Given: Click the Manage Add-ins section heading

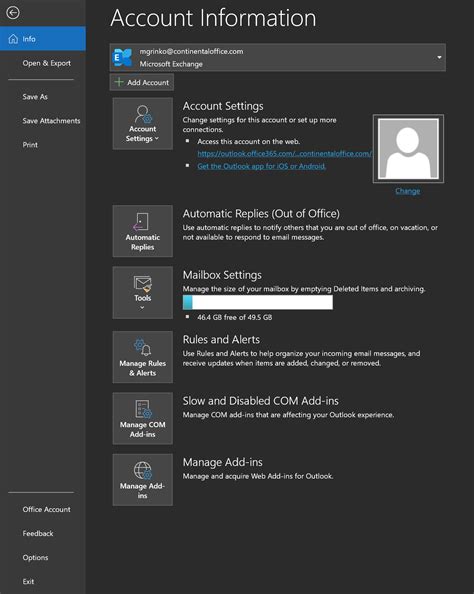Looking at the screenshot, I should coord(222,462).
